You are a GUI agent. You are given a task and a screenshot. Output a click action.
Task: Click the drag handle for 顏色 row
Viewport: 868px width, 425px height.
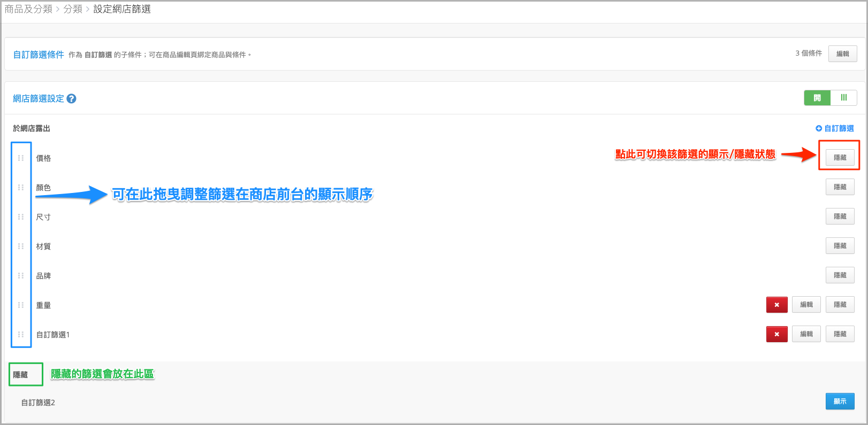point(21,188)
